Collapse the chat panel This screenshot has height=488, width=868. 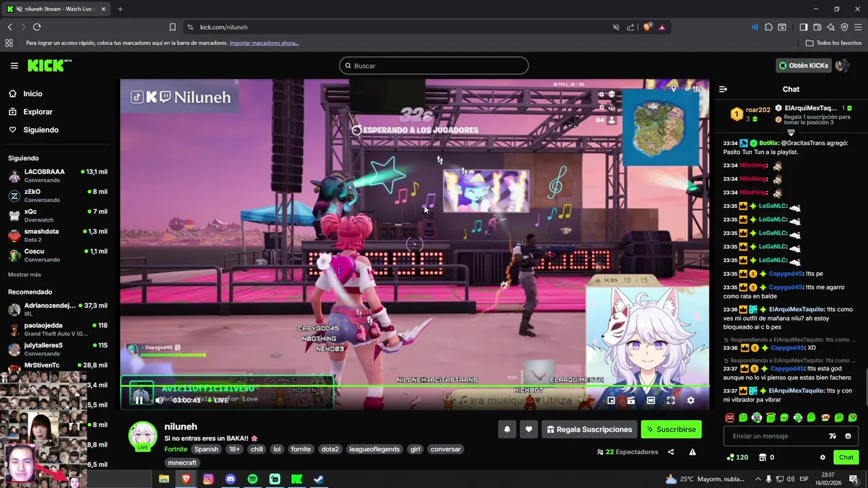[723, 89]
